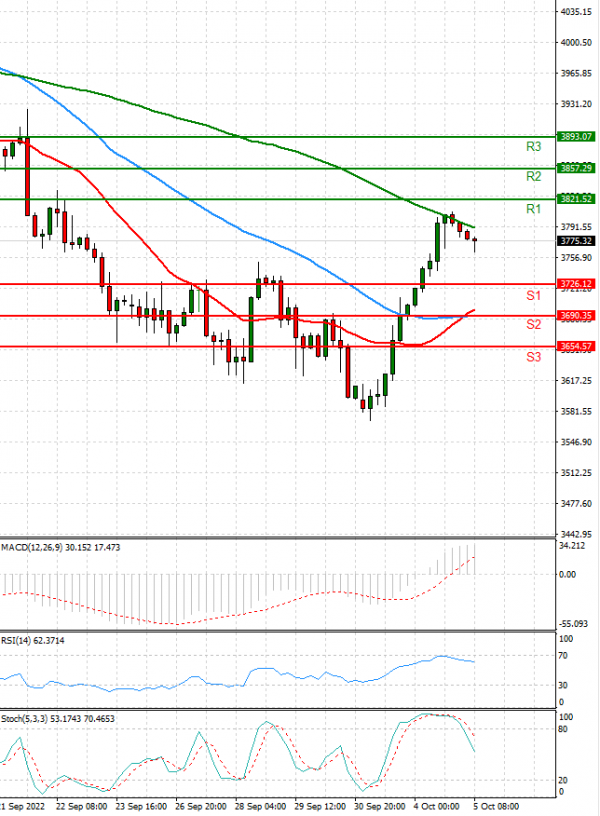Click the 3965.85 price axis label
600x816 pixels.
(576, 73)
